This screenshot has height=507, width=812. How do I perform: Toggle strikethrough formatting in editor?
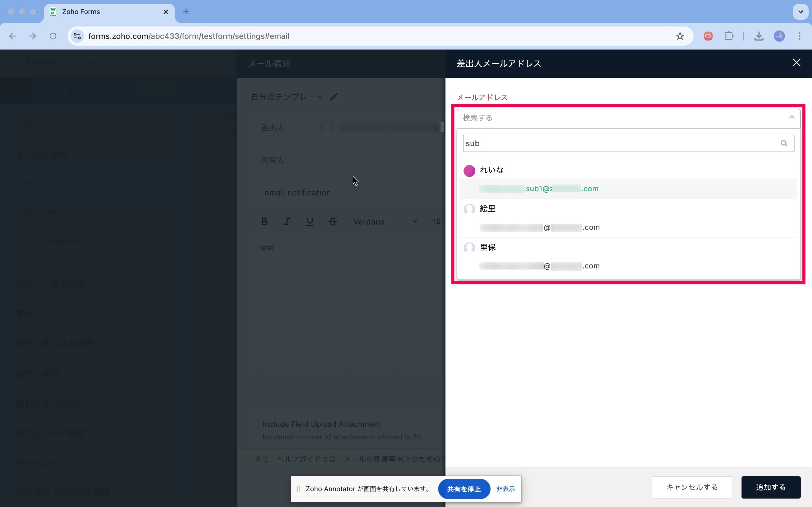coord(332,221)
